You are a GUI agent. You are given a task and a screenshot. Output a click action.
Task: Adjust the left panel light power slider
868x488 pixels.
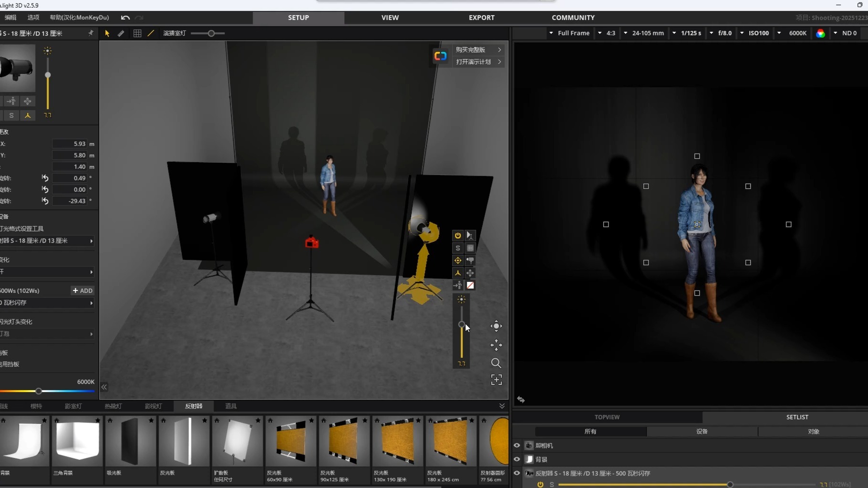coord(48,75)
